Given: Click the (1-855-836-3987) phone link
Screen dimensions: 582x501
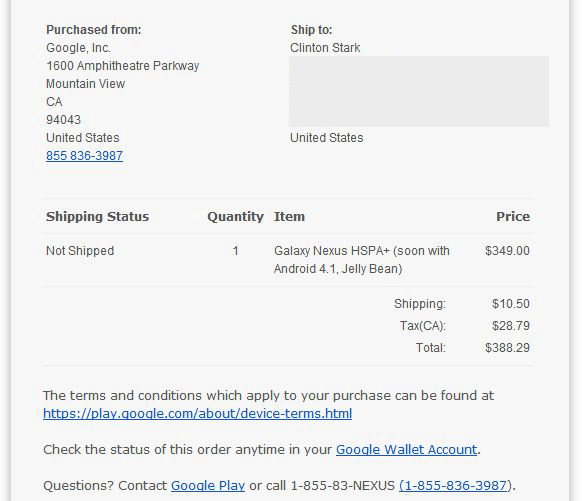Looking at the screenshot, I should [x=455, y=485].
